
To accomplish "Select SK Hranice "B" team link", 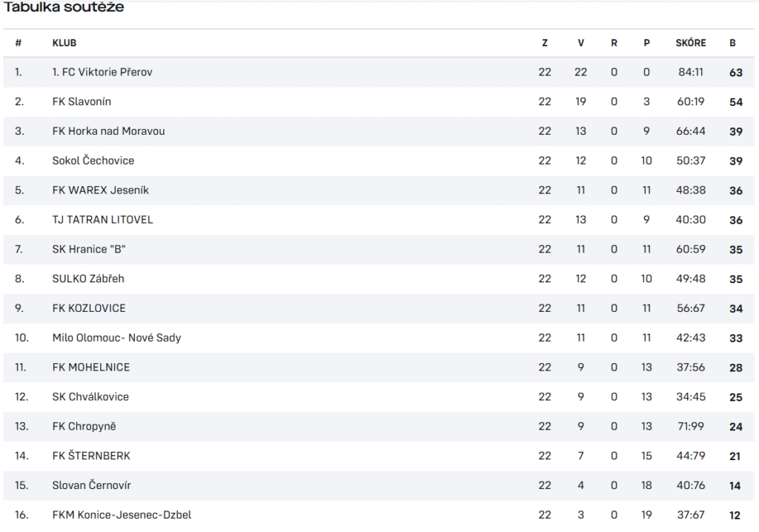I will 89,249.
